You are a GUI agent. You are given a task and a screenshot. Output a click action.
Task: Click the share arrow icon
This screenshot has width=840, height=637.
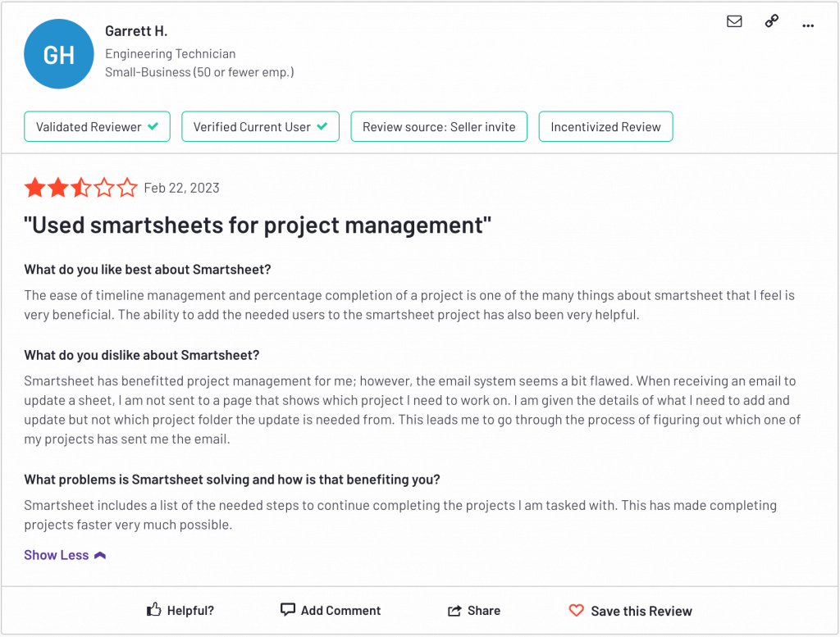454,610
